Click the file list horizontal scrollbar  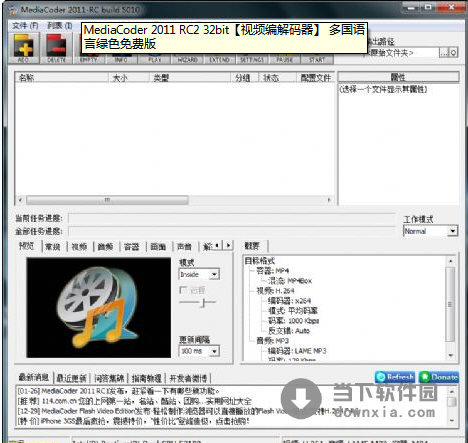(x=175, y=200)
